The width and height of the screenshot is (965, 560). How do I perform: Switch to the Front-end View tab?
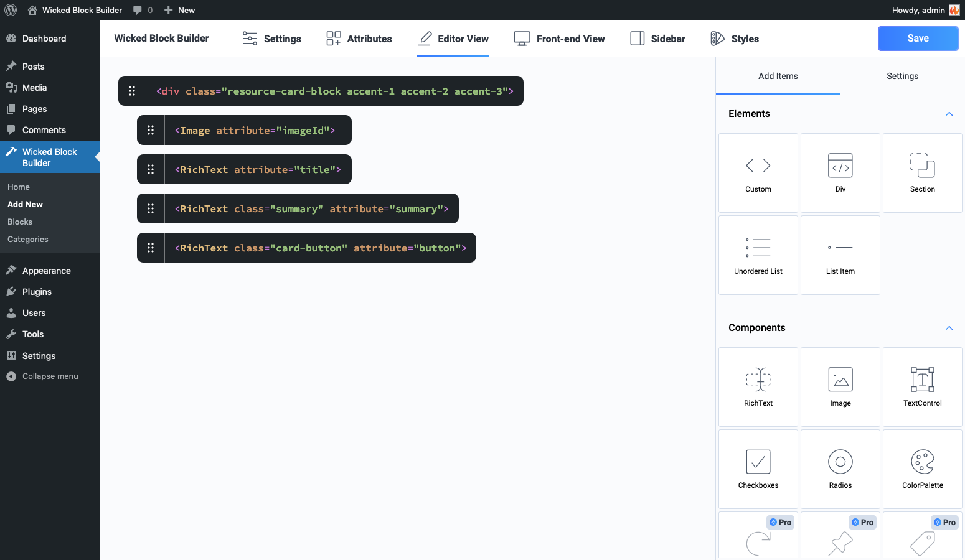tap(559, 39)
